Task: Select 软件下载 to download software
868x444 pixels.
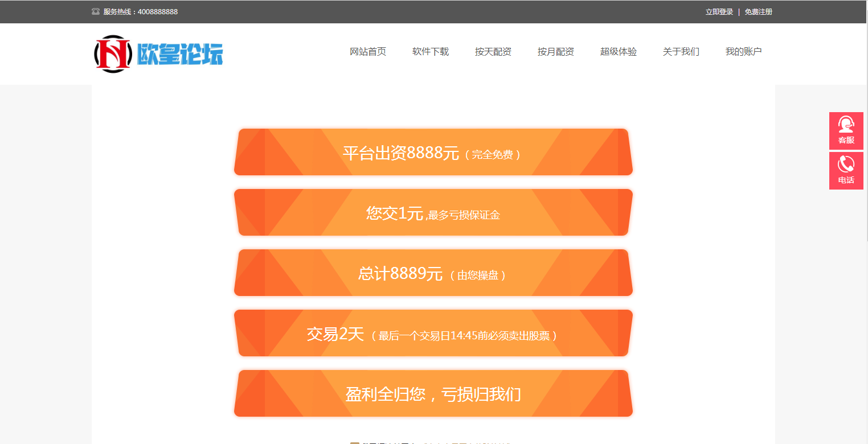Action: 429,51
